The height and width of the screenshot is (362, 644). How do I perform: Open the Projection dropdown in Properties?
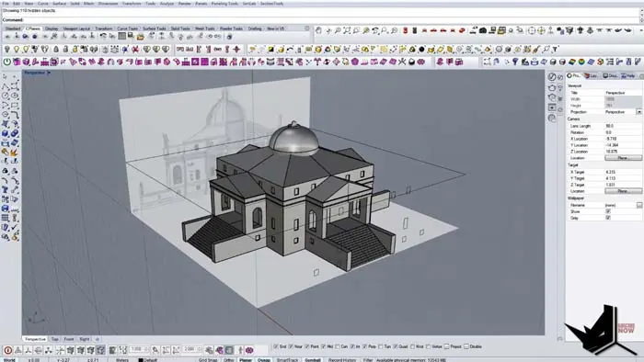coord(638,112)
